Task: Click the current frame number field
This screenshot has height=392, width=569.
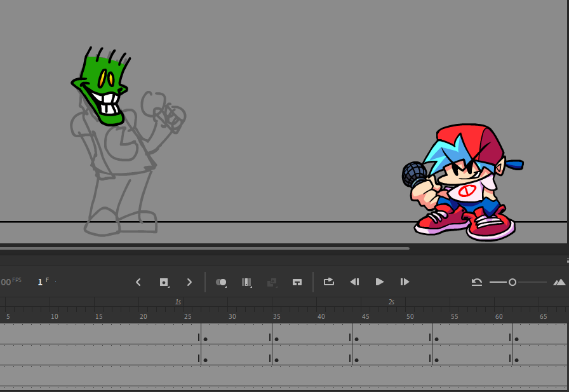Action: 40,282
